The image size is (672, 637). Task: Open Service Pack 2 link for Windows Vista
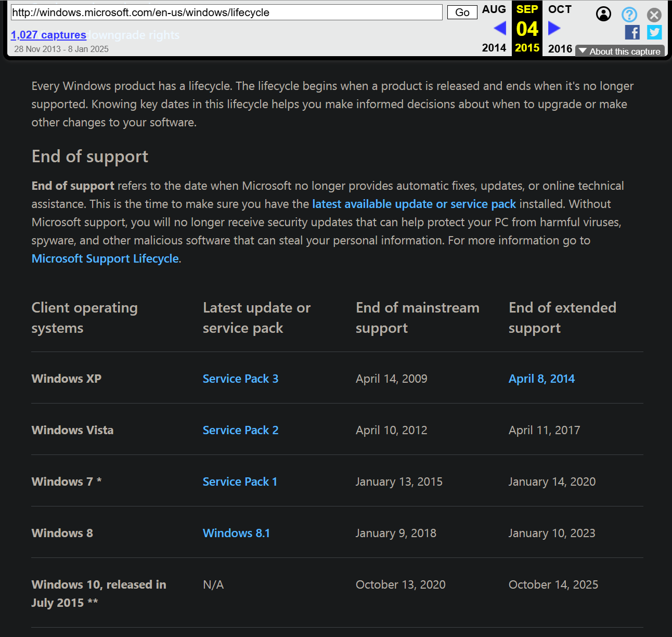tap(240, 430)
